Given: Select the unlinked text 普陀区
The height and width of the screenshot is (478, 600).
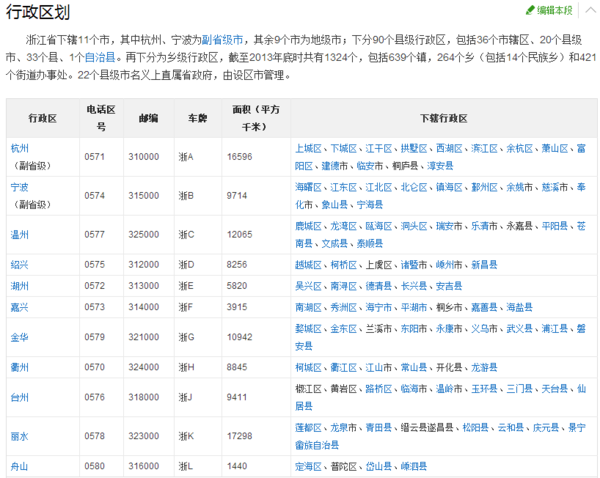Looking at the screenshot, I should tap(344, 467).
